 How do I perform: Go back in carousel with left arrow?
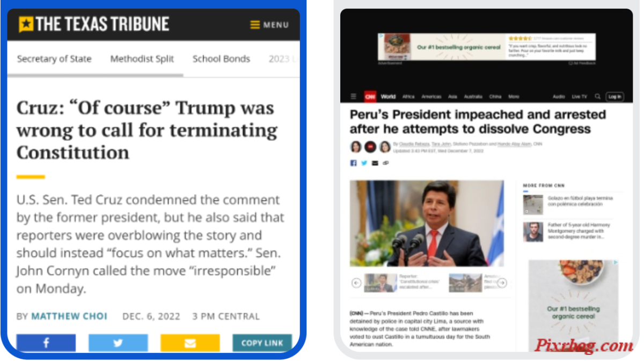pos(356,283)
